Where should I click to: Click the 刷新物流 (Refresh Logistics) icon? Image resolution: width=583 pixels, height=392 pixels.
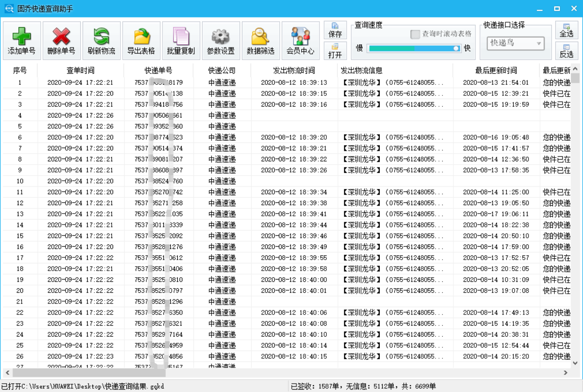(x=101, y=40)
